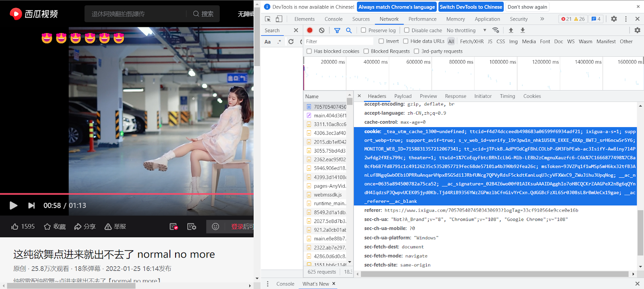Open the DevTools three-dot customize menu
644x289 pixels.
[626, 19]
